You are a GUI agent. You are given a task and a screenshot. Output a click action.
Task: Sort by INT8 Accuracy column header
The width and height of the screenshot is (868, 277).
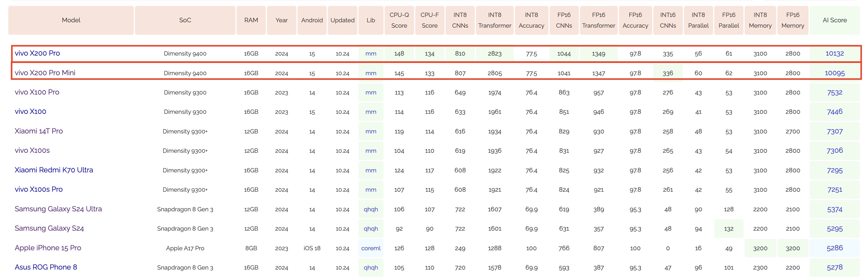point(532,20)
